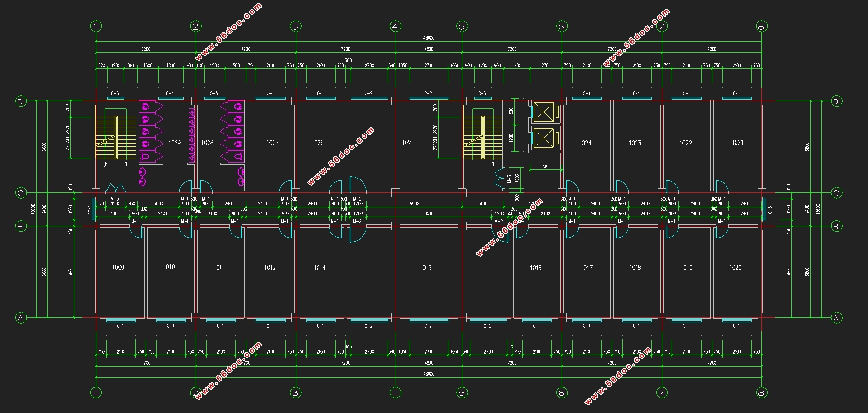Click the 820 dimension at top left

click(101, 66)
